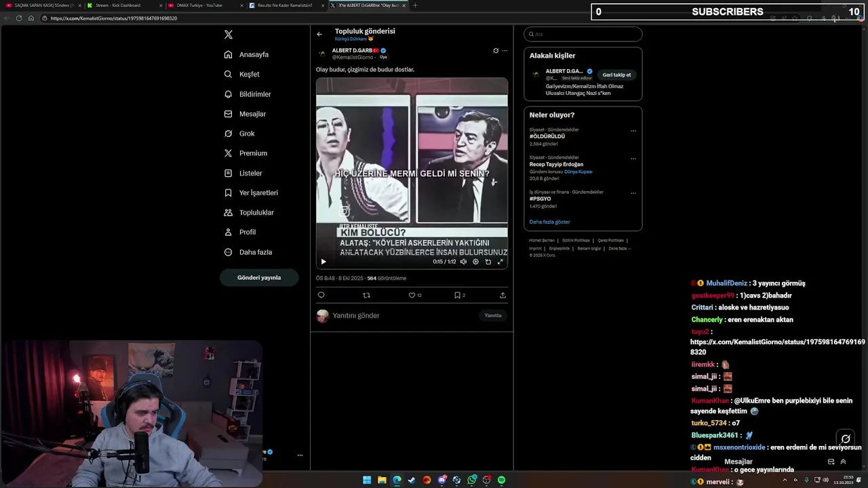Reply to the post comment icon

[x=321, y=296]
